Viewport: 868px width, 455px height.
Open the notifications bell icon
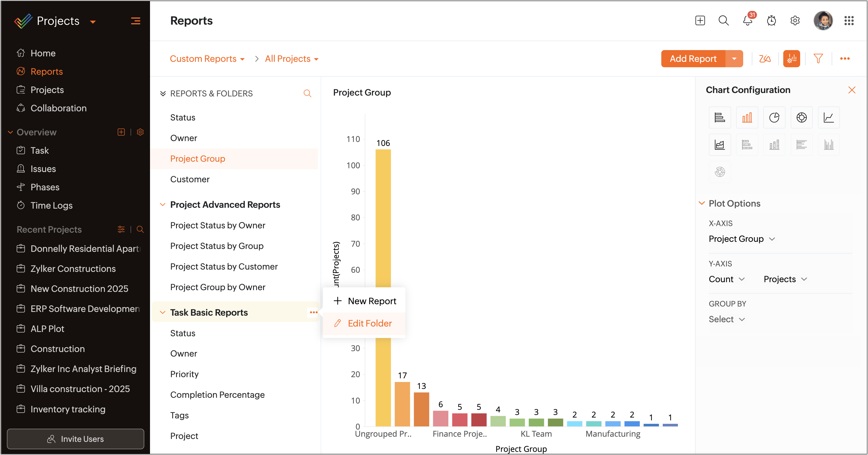[747, 21]
